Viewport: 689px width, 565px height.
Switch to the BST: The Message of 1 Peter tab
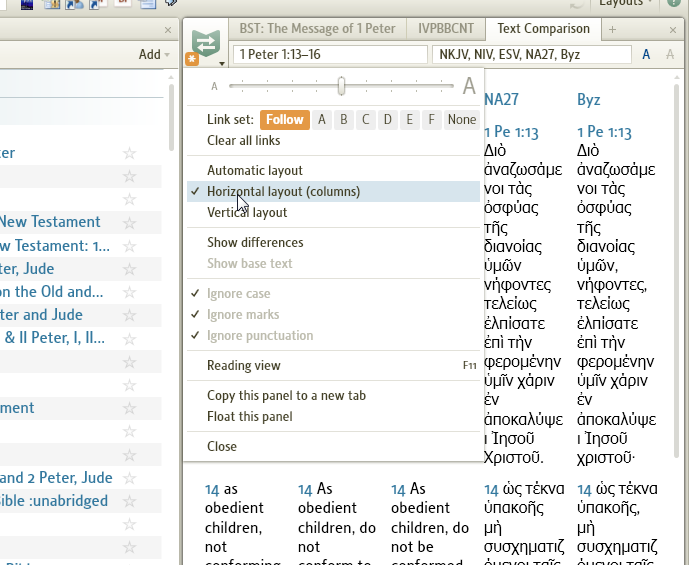coord(317,29)
